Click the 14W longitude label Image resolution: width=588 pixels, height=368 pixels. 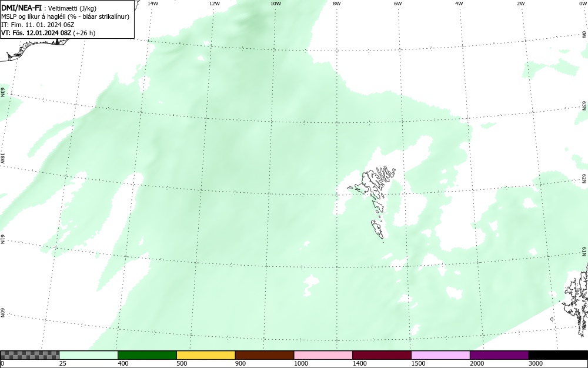coord(153,4)
